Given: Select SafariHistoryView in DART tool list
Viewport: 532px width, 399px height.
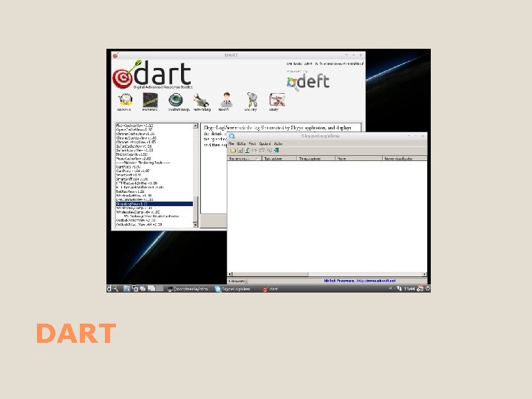Looking at the screenshot, I should pos(134,150).
